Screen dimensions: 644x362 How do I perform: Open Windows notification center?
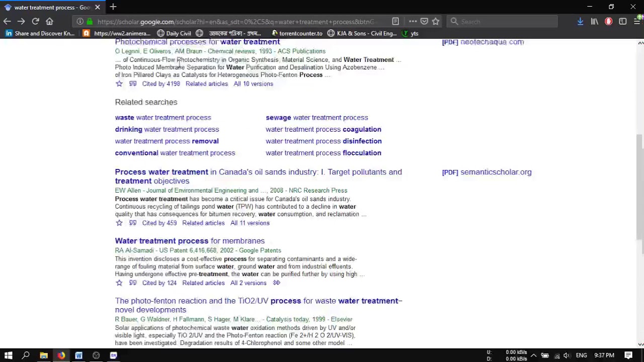point(628,355)
